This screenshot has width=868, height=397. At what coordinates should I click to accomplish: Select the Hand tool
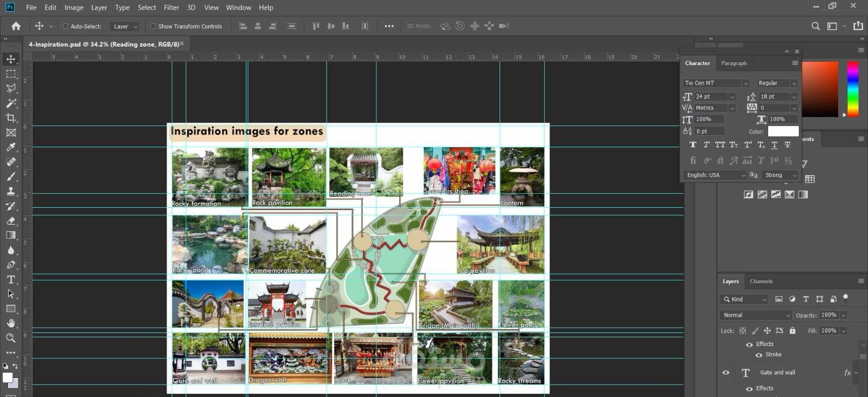11,323
